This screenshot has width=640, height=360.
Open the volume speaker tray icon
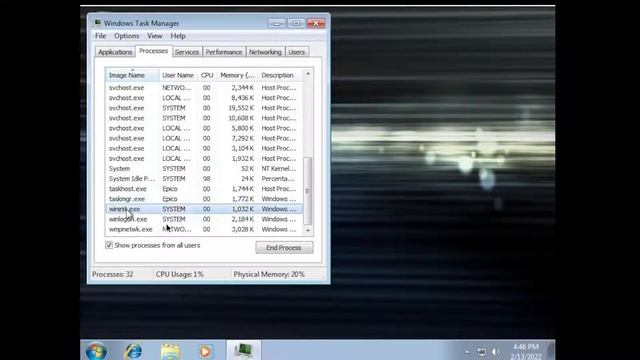point(495,351)
